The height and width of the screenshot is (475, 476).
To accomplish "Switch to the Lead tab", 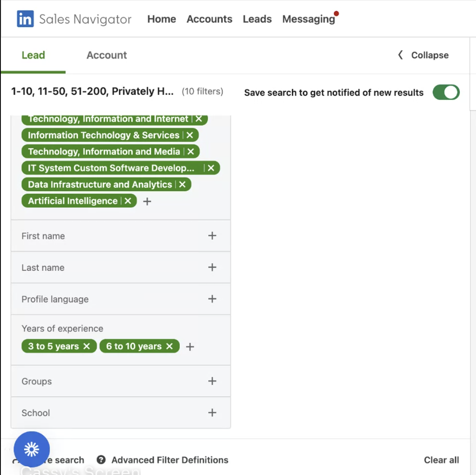I will pos(33,55).
